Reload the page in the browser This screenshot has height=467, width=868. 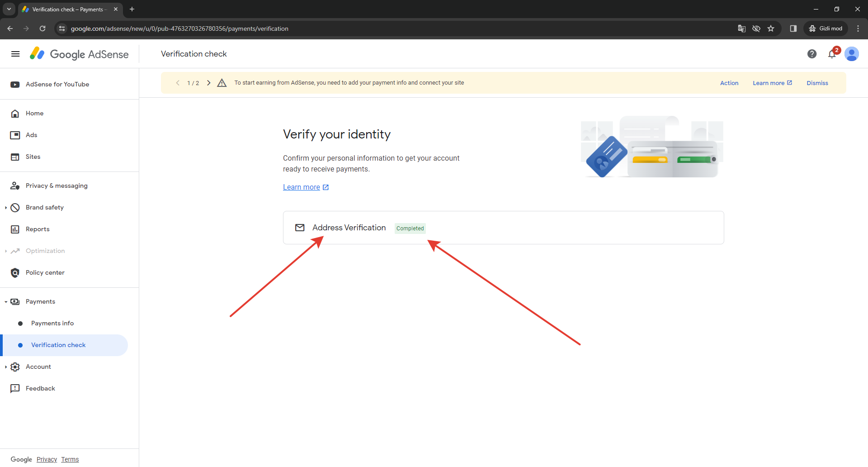(42, 29)
